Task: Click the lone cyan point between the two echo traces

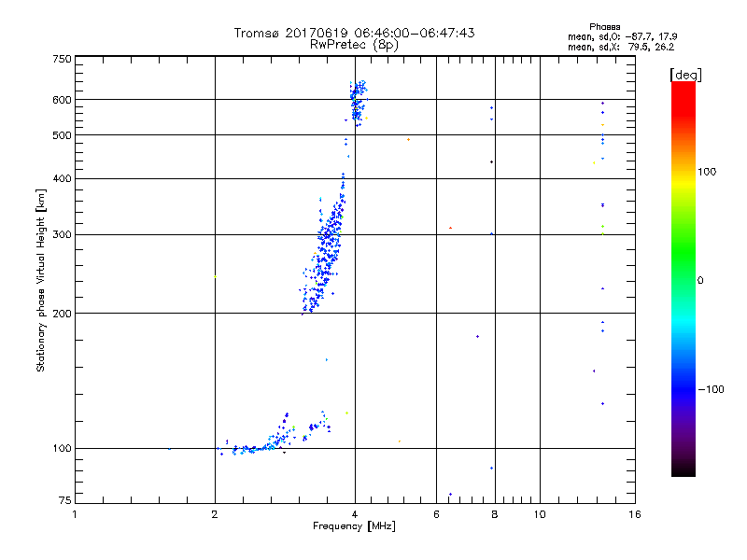Action: click(326, 359)
